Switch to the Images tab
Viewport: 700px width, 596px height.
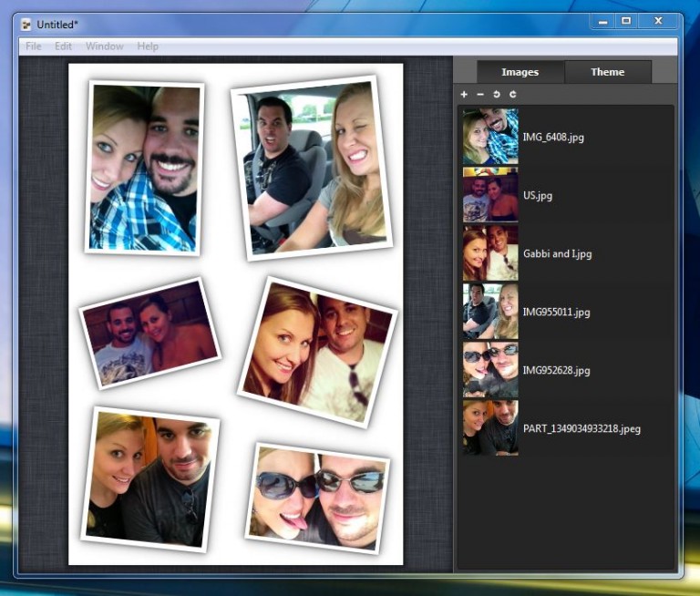click(520, 72)
